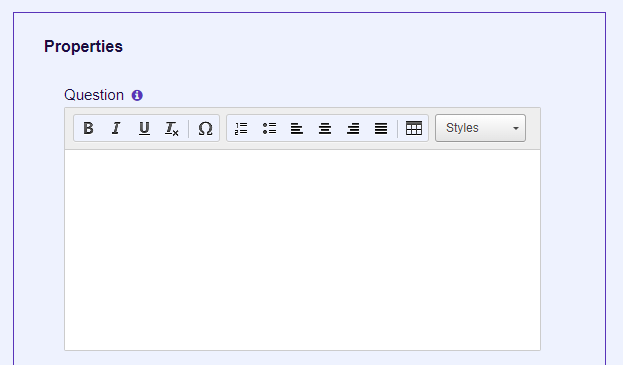The image size is (623, 365).
Task: Apply Italic formatting
Action: [116, 128]
